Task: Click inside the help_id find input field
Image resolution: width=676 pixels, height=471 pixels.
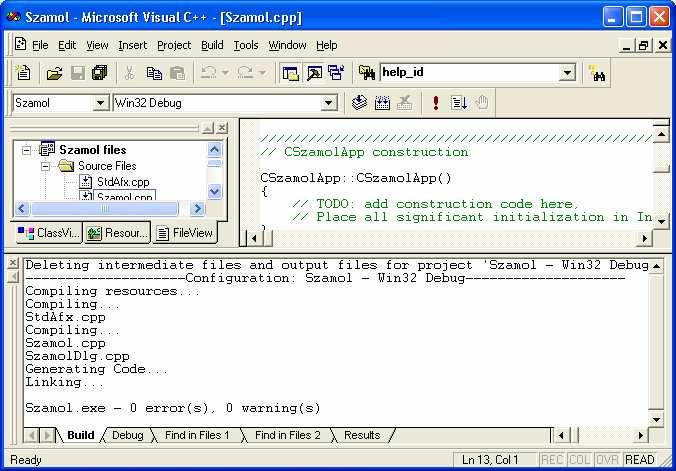Action: 470,73
